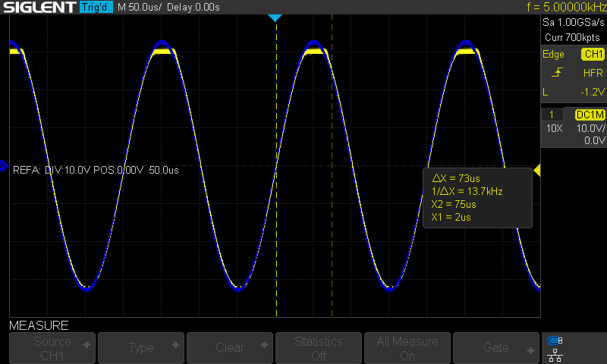This screenshot has height=364, width=607.
Task: Click the Curr 700kpts memory depth
Action: [x=572, y=37]
